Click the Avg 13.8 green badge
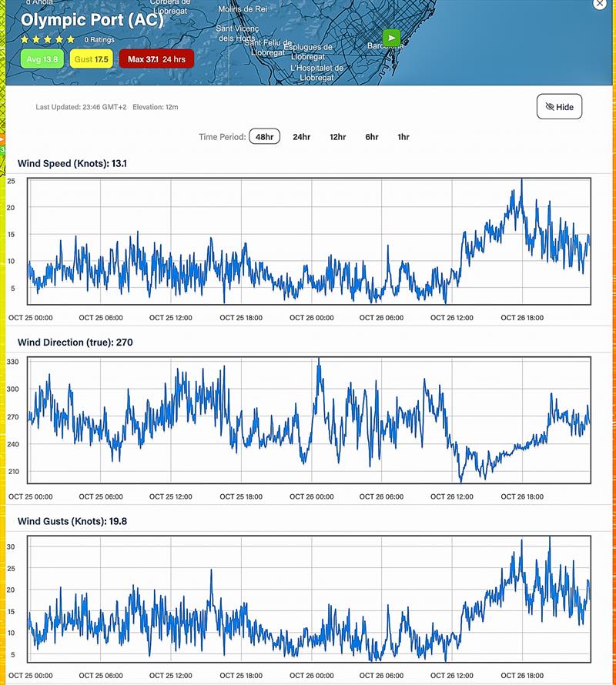The width and height of the screenshot is (616, 685). (42, 59)
